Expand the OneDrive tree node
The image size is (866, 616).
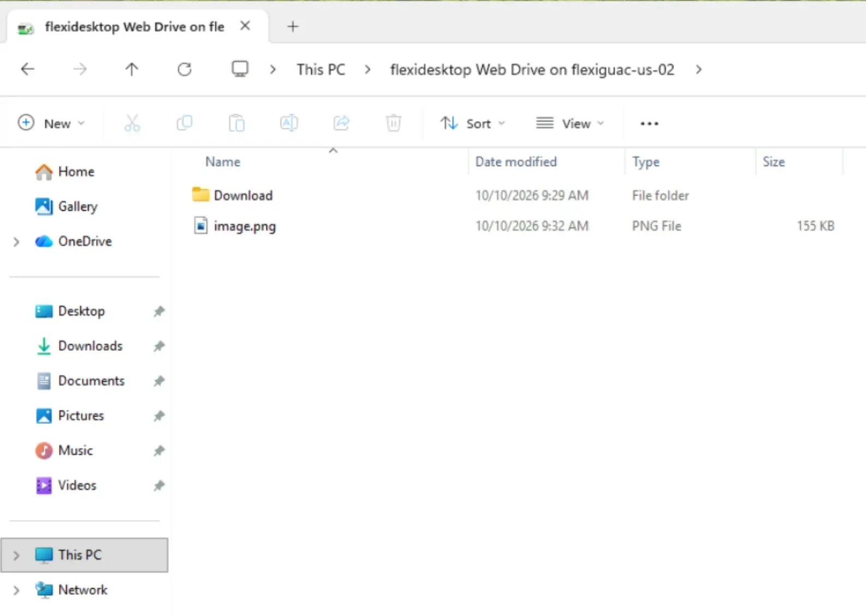pyautogui.click(x=16, y=241)
